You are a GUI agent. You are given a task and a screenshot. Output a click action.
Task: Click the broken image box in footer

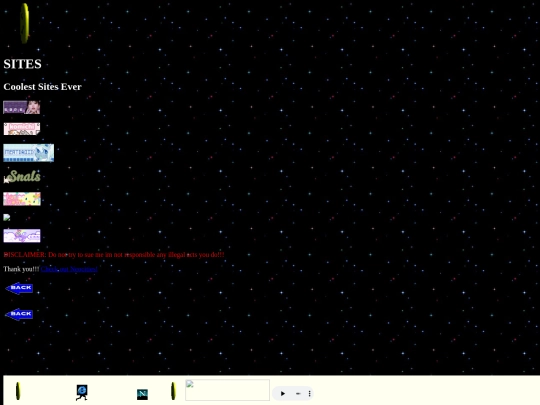(227, 390)
